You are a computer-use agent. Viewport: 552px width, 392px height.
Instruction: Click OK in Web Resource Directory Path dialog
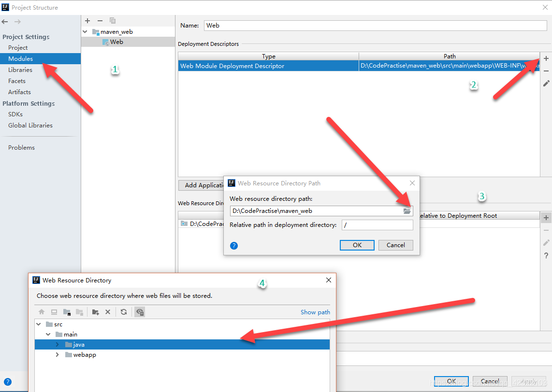click(357, 245)
